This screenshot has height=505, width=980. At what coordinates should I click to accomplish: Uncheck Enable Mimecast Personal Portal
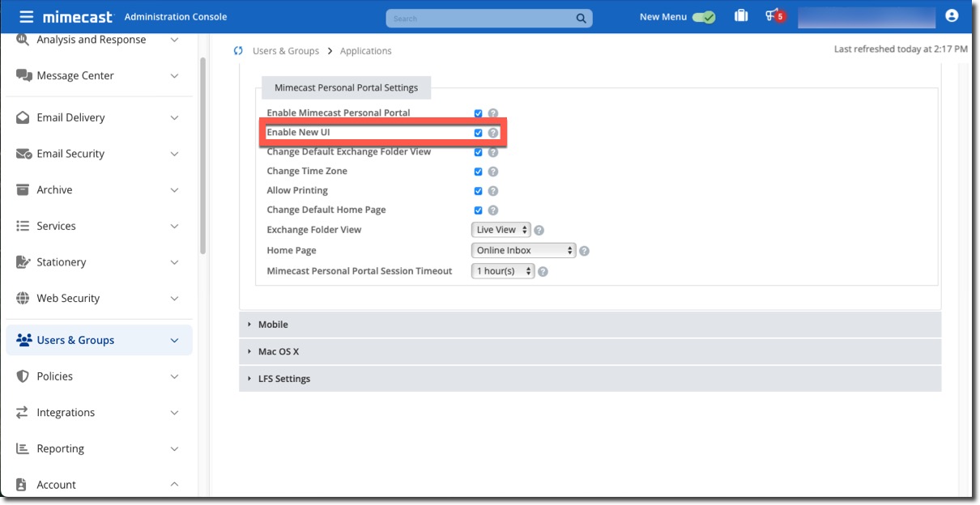coord(478,112)
